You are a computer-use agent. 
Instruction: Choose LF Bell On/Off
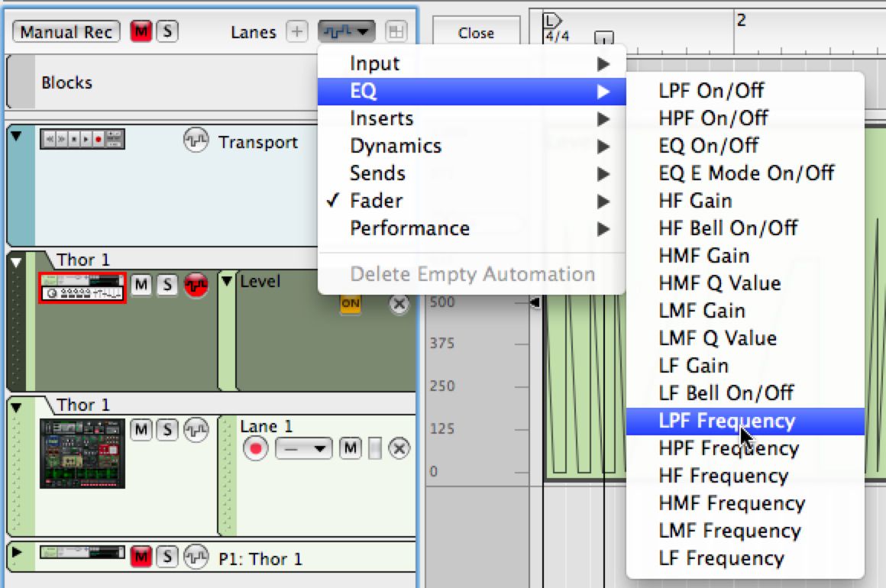coord(745,393)
